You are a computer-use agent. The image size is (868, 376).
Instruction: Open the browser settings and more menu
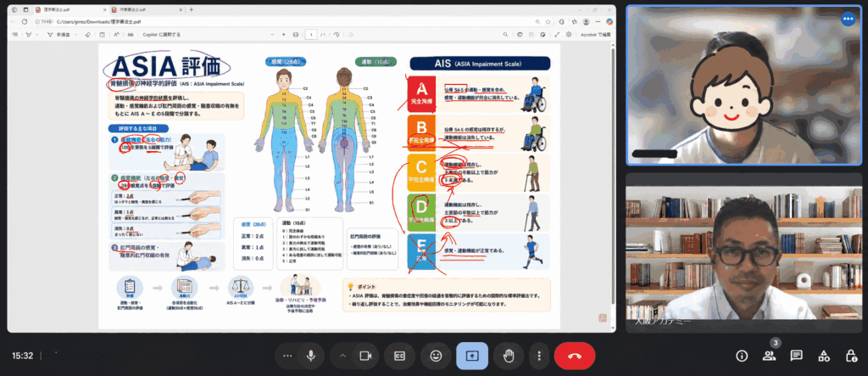598,21
